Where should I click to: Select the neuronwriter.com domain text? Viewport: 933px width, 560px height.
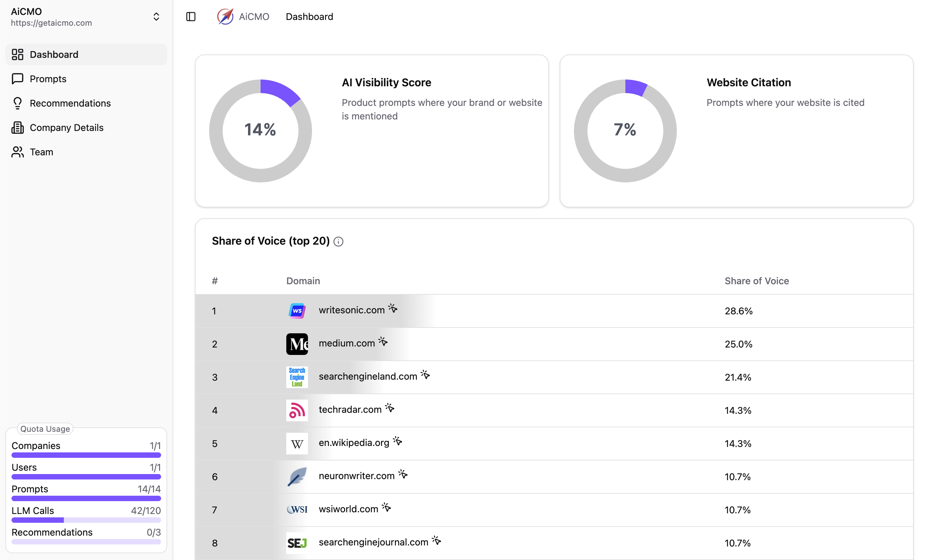tap(357, 476)
